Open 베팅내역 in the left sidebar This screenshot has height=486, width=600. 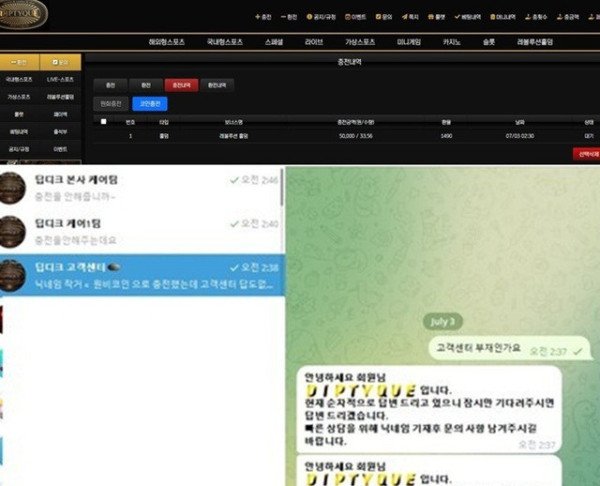[x=19, y=132]
